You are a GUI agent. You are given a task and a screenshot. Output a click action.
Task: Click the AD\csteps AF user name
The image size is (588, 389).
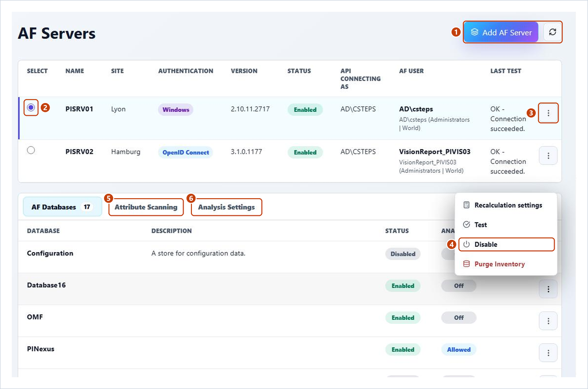click(416, 109)
